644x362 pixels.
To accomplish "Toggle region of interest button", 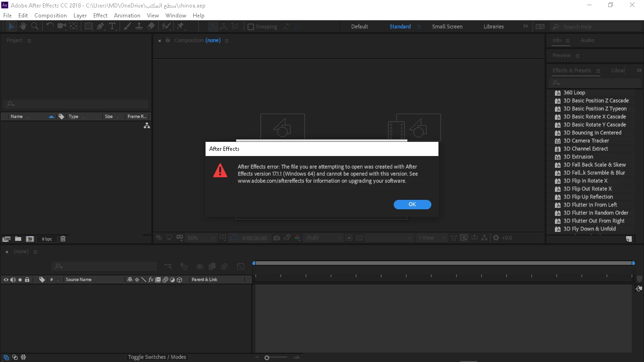I will pyautogui.click(x=349, y=238).
